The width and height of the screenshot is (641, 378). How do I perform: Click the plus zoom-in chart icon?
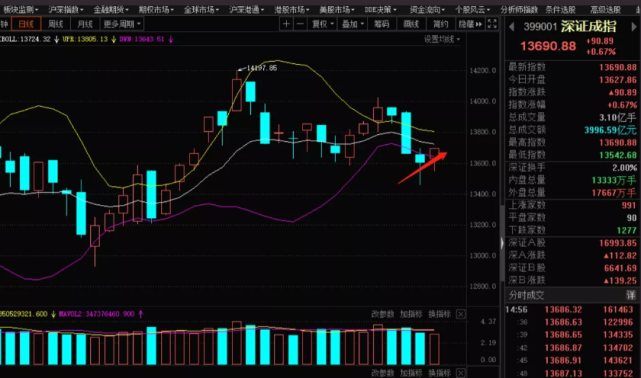point(286,24)
